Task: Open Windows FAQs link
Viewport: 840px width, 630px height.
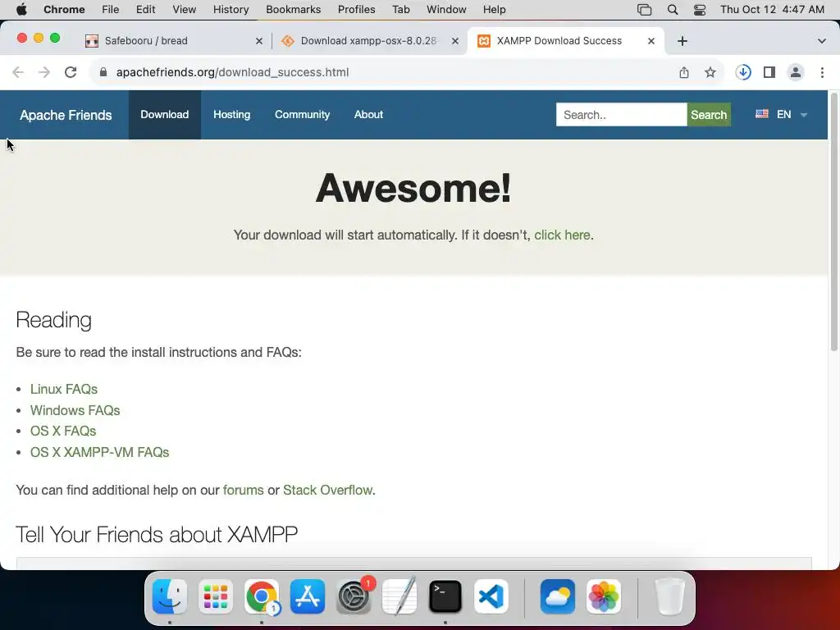Action: pyautogui.click(x=75, y=410)
